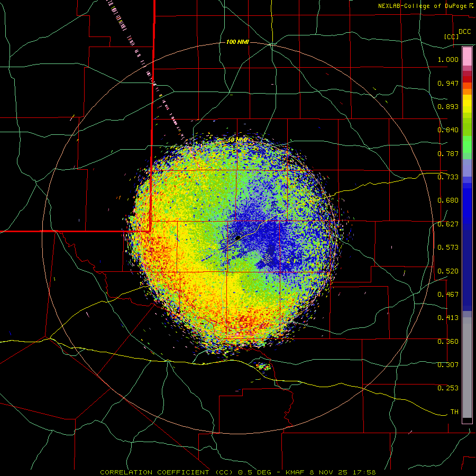Click the 0.360 legend value
476x476 pixels.
[448, 342]
